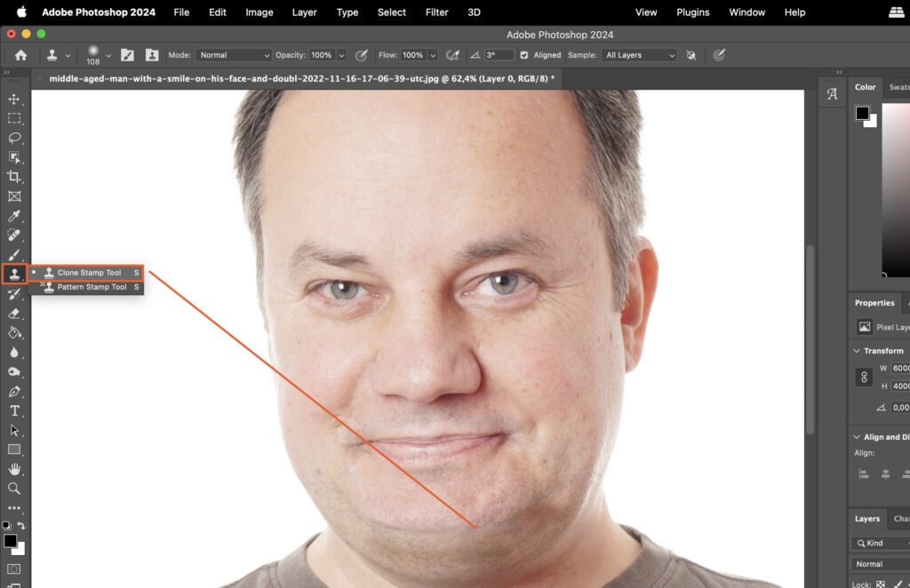Select the Healing Brush tool
The width and height of the screenshot is (910, 588).
pyautogui.click(x=14, y=234)
